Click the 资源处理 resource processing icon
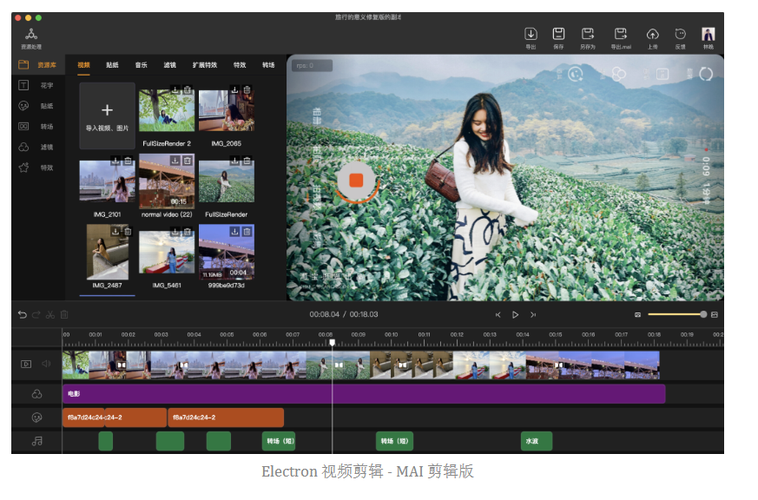 31,34
